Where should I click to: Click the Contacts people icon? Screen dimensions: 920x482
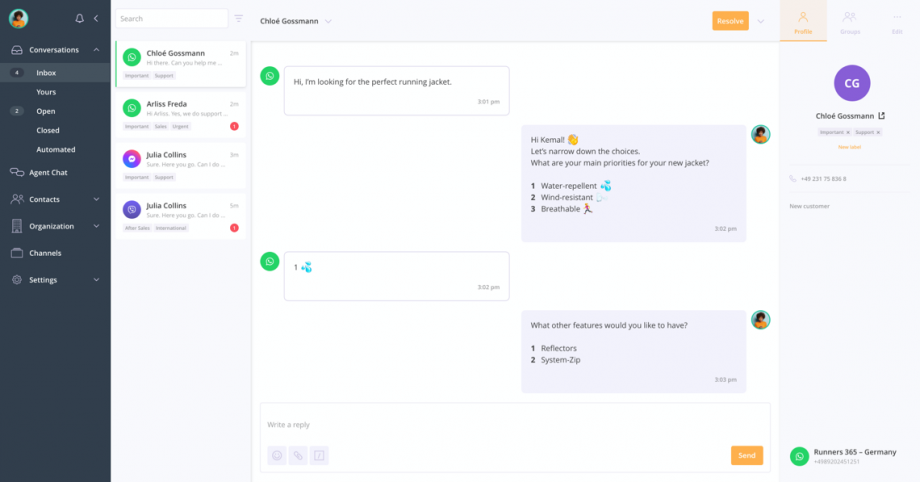pos(17,200)
